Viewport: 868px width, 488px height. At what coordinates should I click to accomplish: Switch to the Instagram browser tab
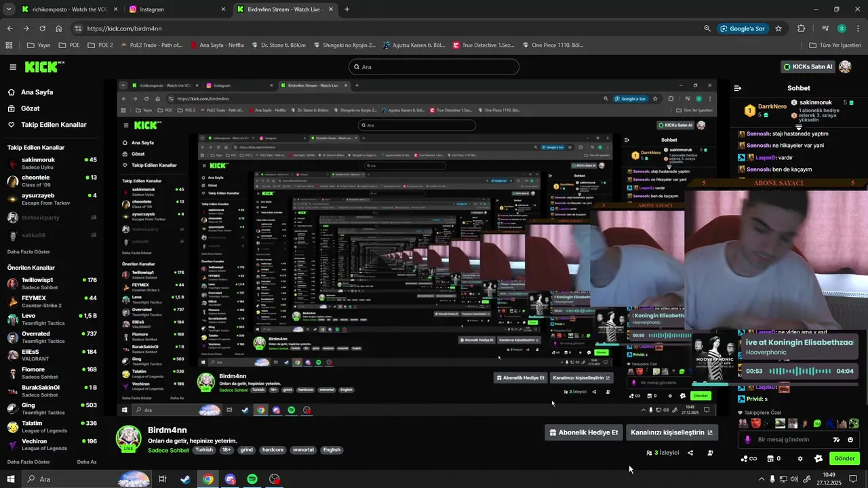(178, 9)
